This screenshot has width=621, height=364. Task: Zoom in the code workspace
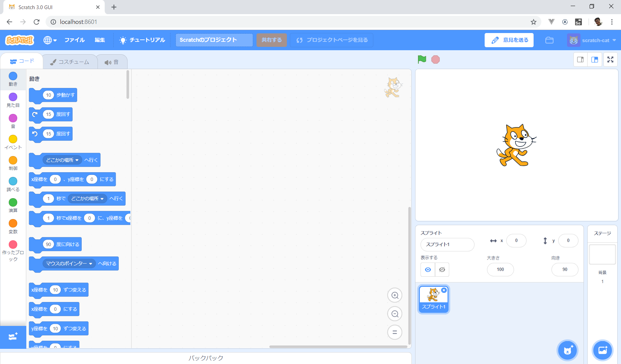tap(395, 296)
